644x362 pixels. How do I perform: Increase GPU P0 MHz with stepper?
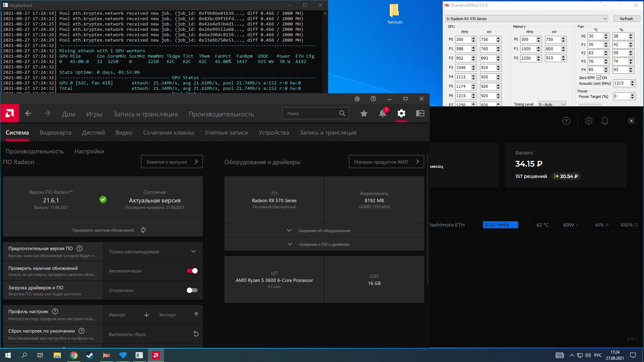474,38
